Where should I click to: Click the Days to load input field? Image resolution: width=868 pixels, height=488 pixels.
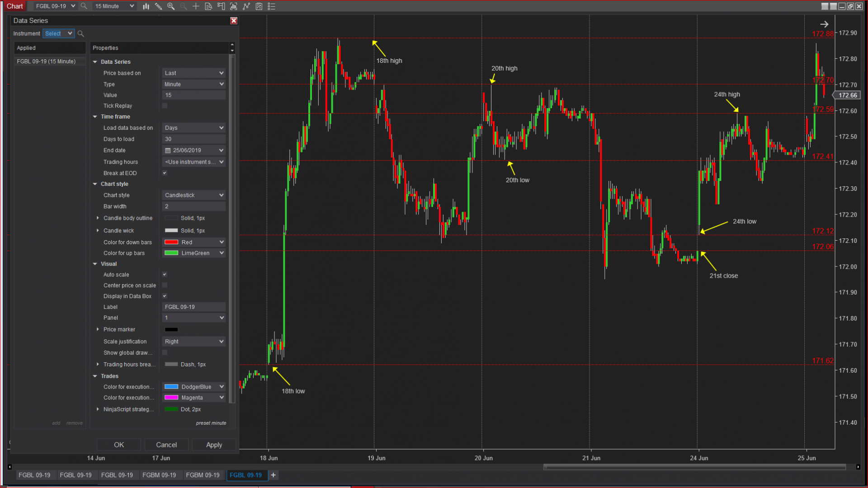pyautogui.click(x=193, y=139)
